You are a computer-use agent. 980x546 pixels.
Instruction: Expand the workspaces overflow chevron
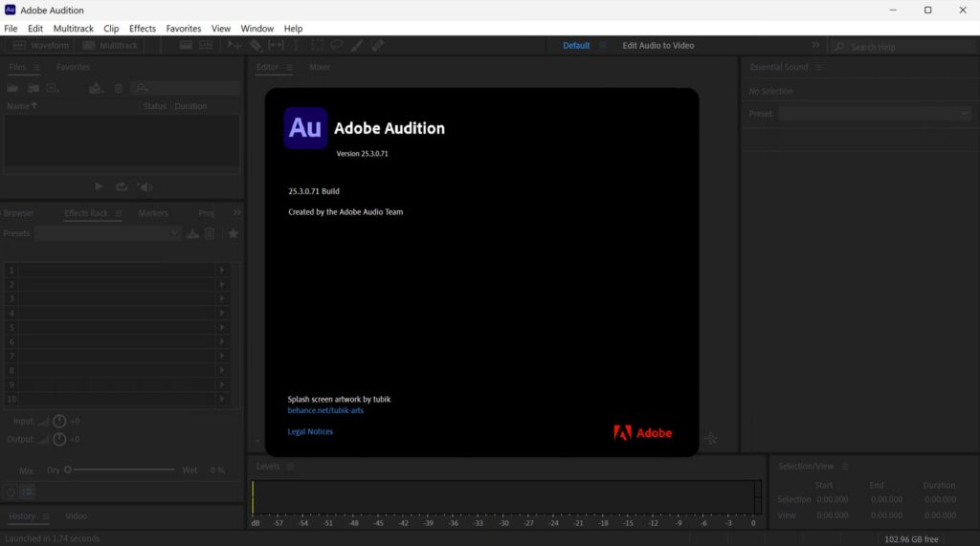click(815, 45)
